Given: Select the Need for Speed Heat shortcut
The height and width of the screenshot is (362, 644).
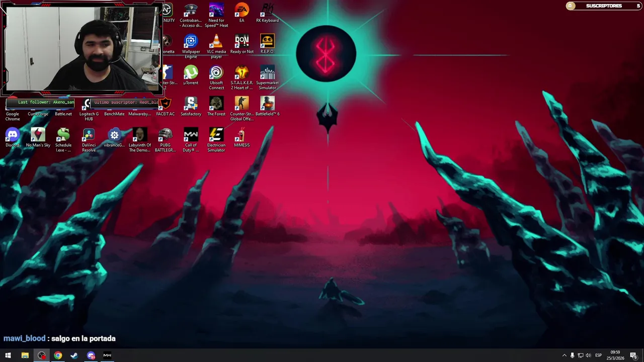Looking at the screenshot, I should point(216,15).
